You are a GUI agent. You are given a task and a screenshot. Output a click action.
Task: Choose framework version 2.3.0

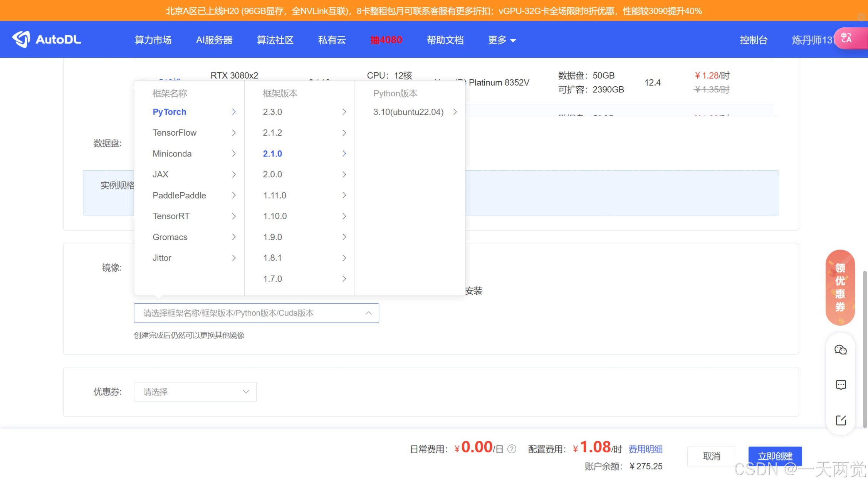click(x=272, y=112)
